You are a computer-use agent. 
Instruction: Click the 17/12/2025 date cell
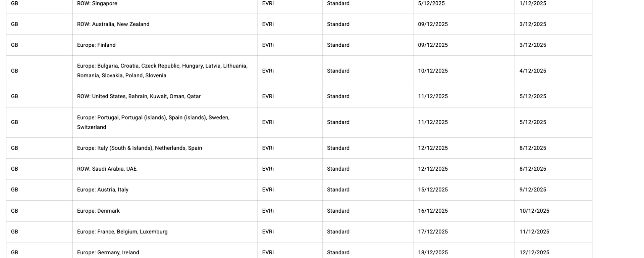433,232
